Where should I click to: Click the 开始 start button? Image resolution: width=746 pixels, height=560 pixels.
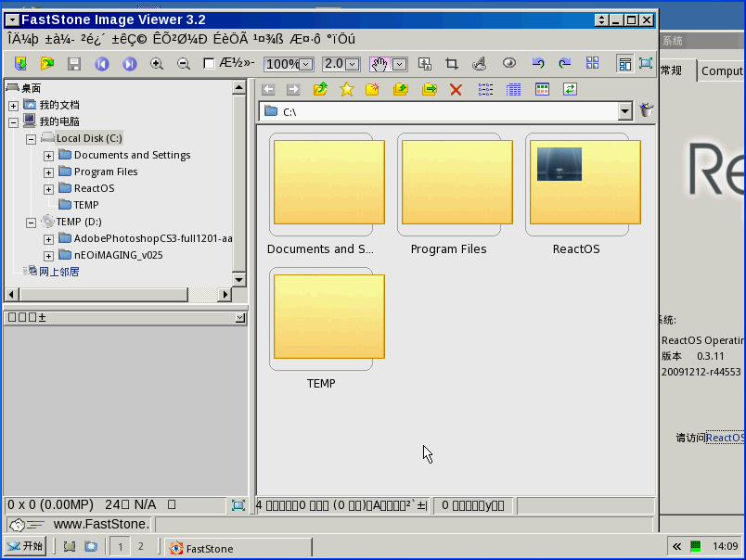(x=25, y=546)
